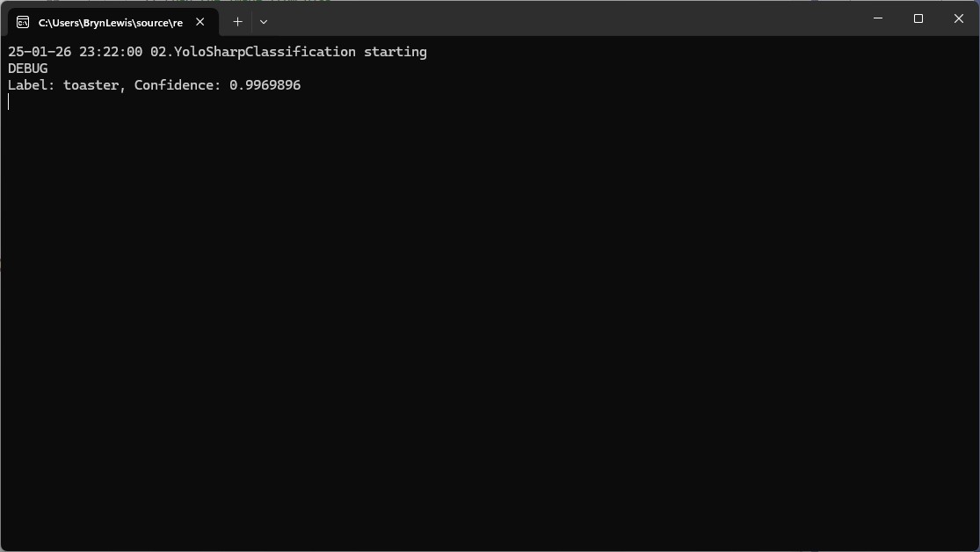This screenshot has width=980, height=552.
Task: Open a new tab with the plus button
Action: click(x=237, y=21)
